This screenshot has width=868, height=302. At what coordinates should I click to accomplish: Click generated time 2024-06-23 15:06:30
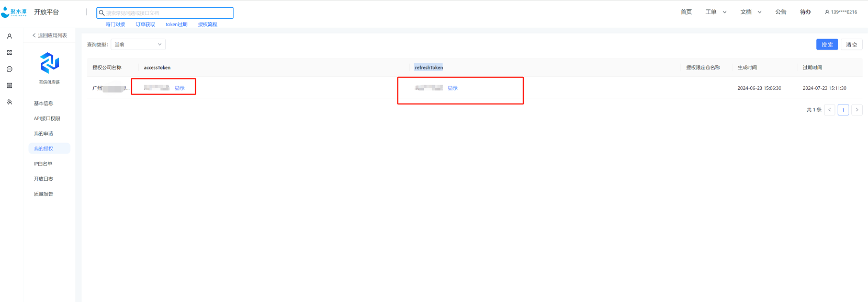759,88
